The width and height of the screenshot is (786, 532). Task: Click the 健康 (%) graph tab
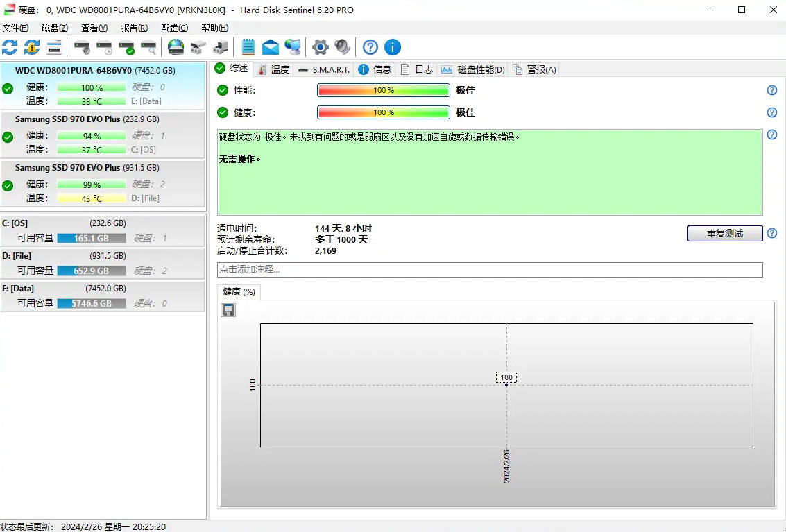coord(239,292)
